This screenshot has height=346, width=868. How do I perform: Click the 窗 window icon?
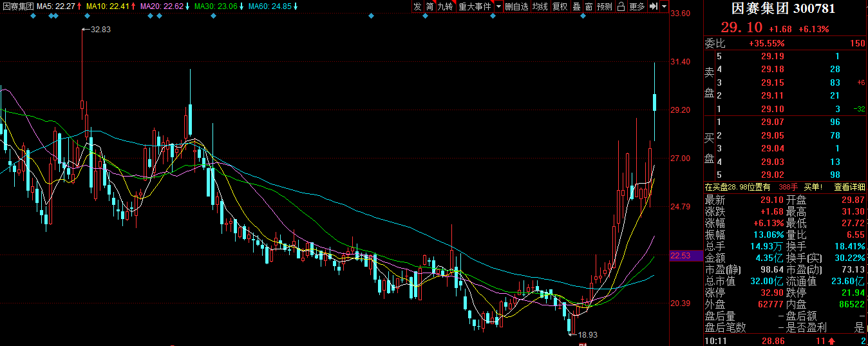click(x=589, y=6)
